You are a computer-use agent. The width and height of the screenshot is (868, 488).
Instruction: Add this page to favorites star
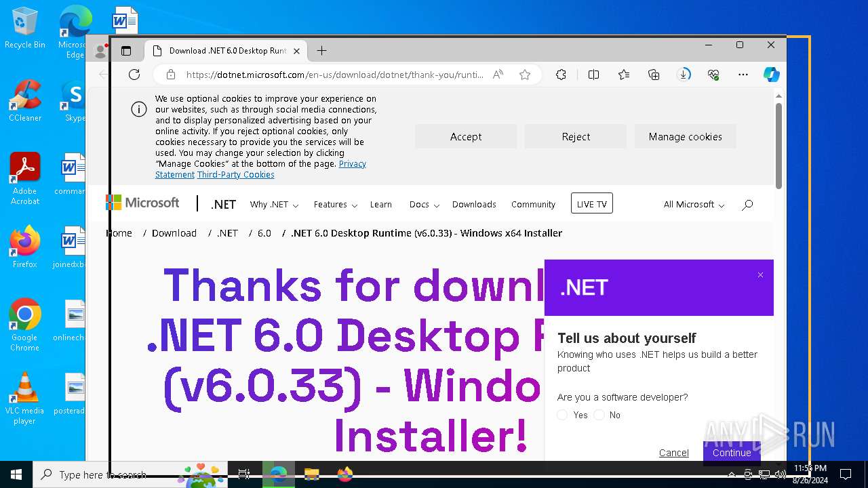click(525, 75)
